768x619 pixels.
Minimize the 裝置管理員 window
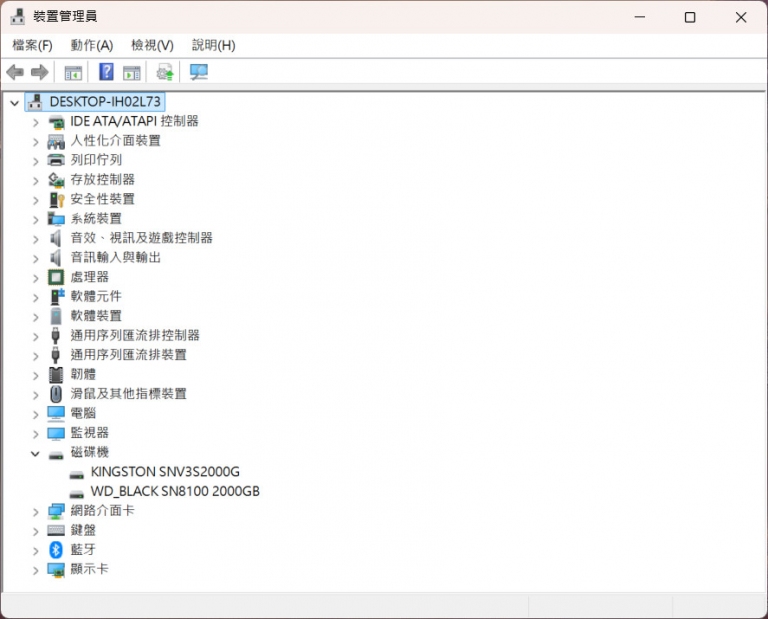(x=640, y=17)
